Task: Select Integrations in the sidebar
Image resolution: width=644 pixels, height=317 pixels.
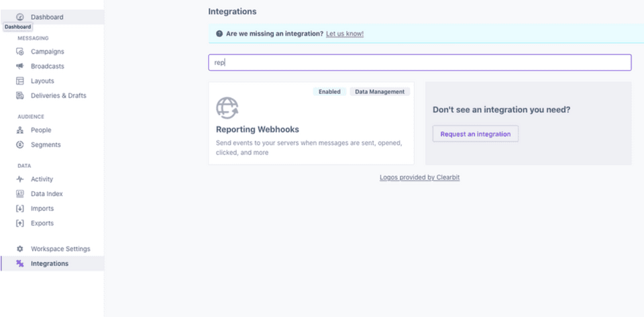Action: tap(52, 263)
